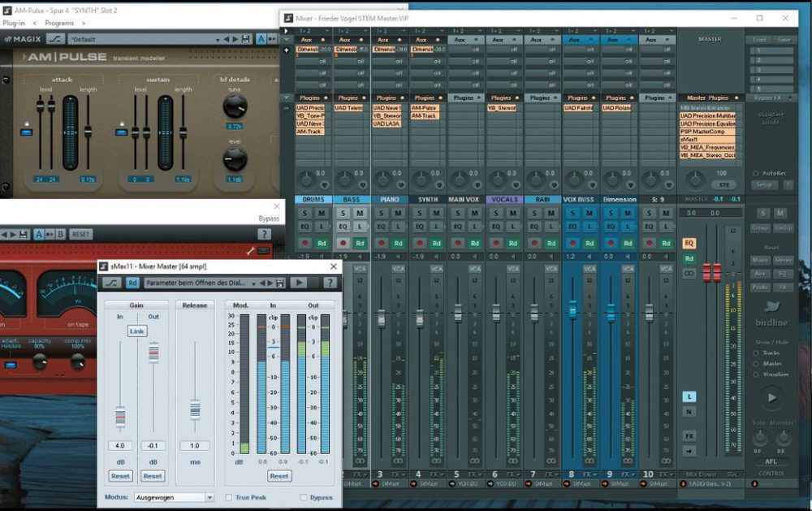Enable the True Peak checkbox
This screenshot has width=812, height=511.
(229, 497)
